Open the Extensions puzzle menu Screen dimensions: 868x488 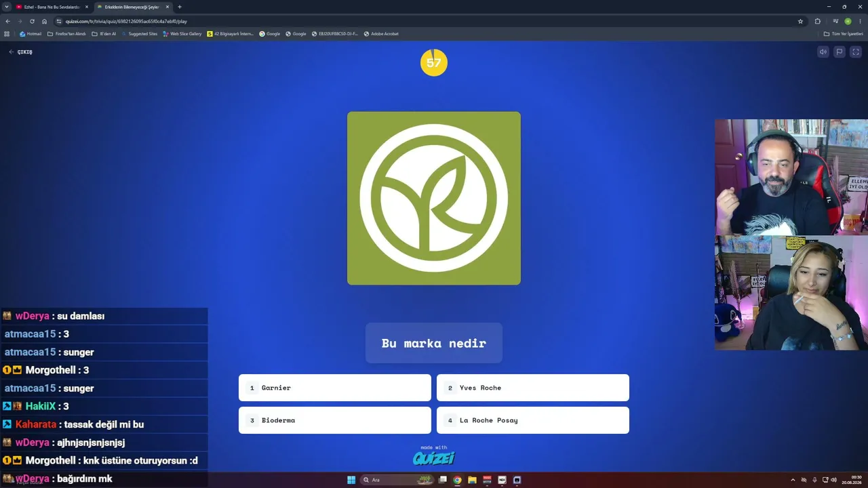817,21
